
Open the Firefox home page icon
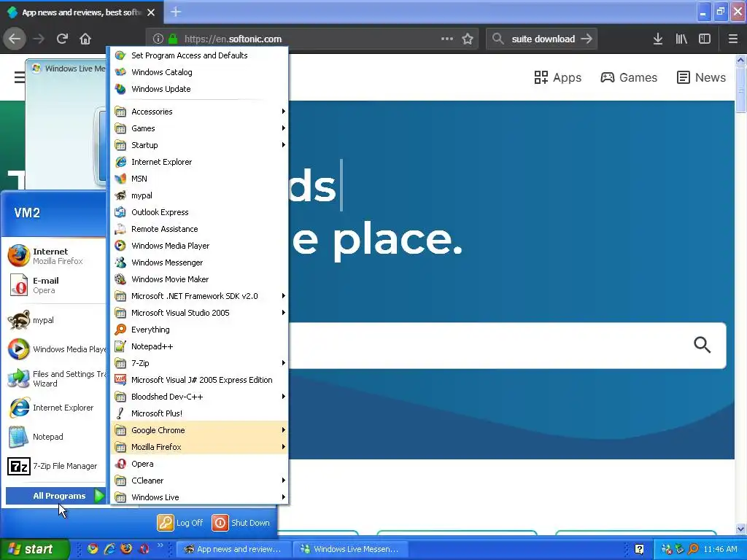coord(85,39)
